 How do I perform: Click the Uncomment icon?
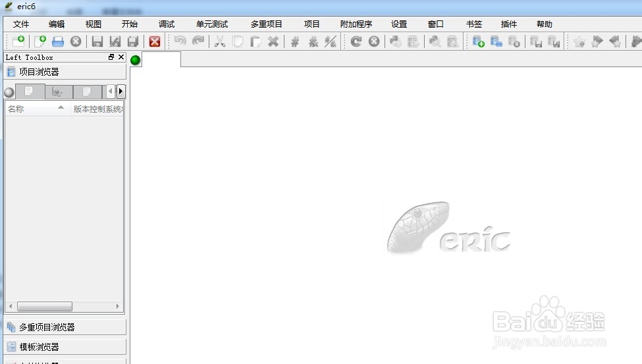pyautogui.click(x=313, y=41)
